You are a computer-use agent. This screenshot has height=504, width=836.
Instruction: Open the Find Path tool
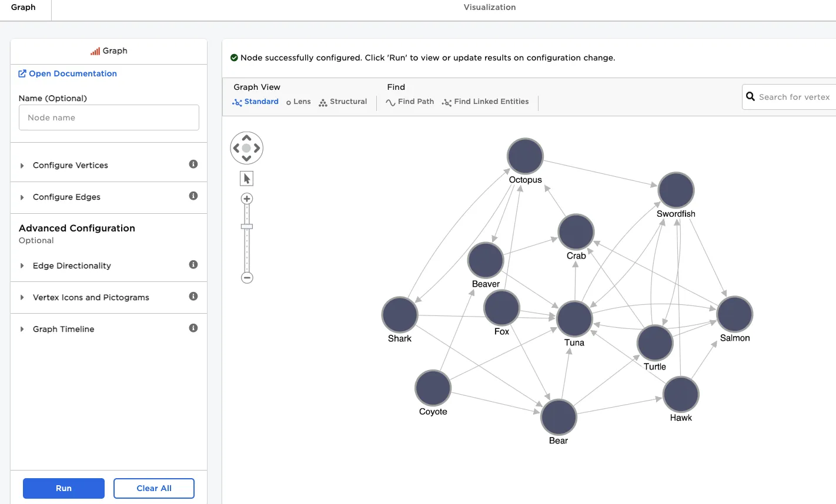tap(410, 102)
